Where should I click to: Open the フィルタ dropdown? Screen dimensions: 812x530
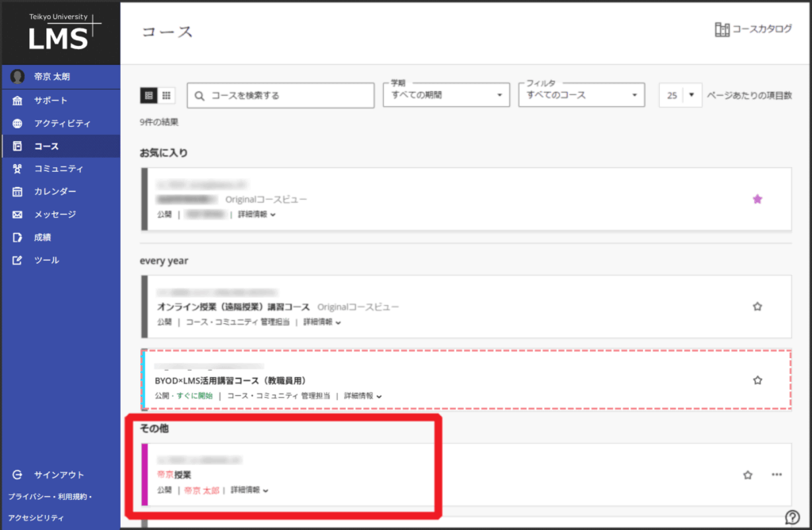pyautogui.click(x=580, y=95)
